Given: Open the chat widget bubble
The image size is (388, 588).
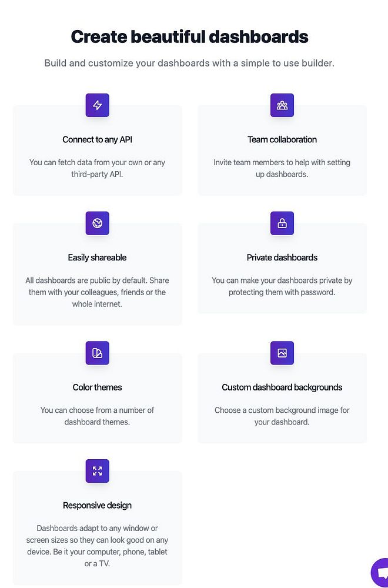Looking at the screenshot, I should click(381, 573).
